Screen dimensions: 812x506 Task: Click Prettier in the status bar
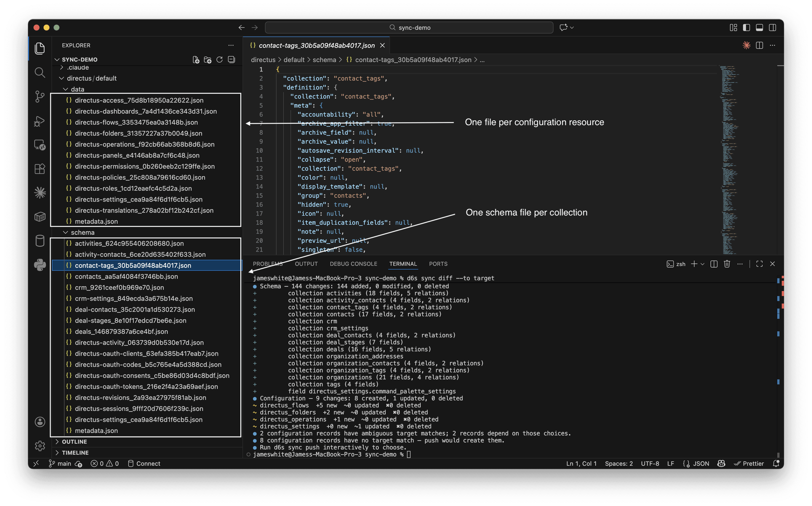coord(749,463)
